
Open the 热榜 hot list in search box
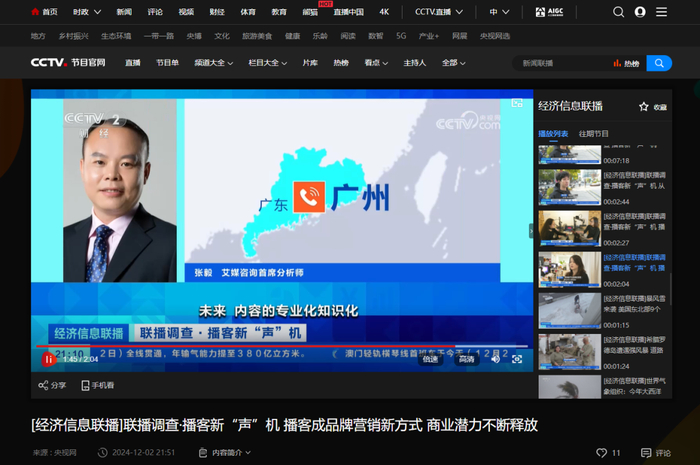[x=626, y=64]
